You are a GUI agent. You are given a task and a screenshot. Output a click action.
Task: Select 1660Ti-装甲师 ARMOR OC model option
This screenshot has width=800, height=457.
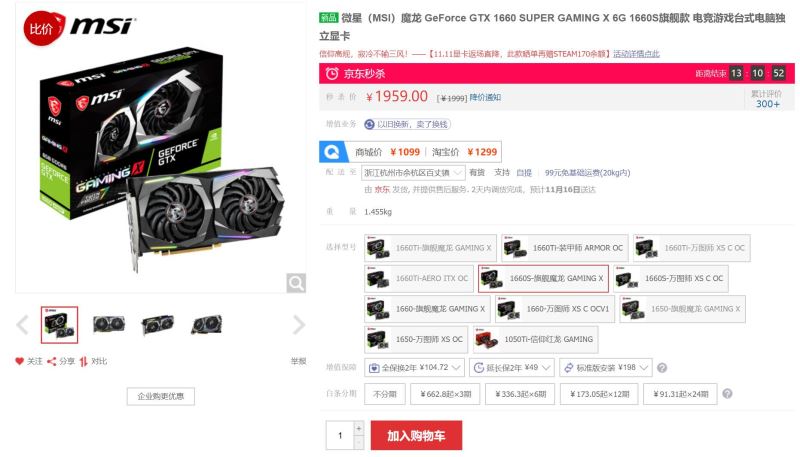[565, 248]
